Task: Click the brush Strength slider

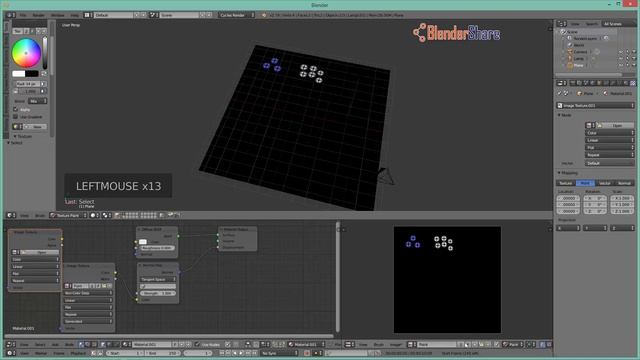Action: pyautogui.click(x=28, y=91)
